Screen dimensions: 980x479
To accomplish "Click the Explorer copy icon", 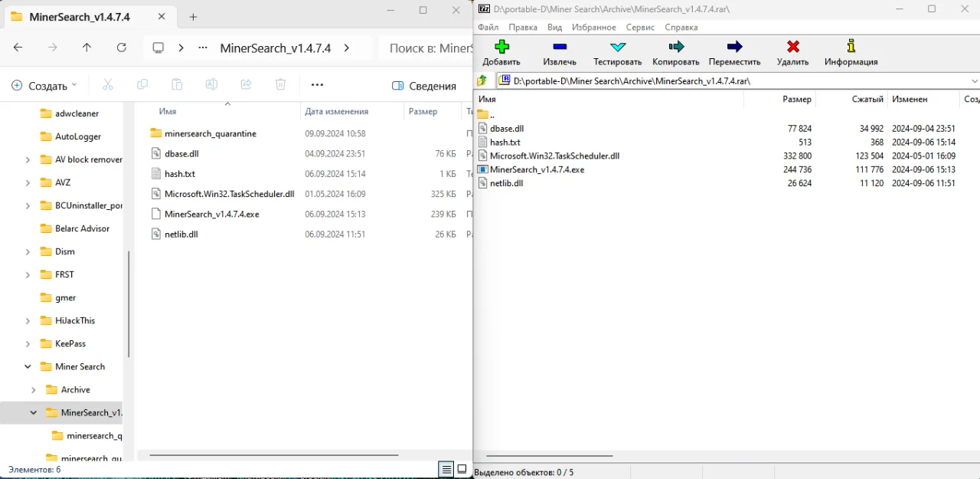I will [x=142, y=85].
